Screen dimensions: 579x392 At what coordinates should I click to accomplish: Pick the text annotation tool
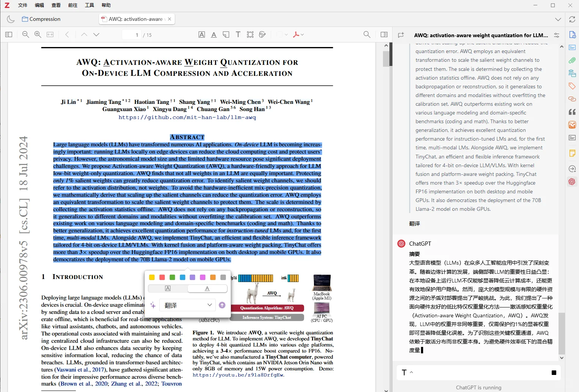tap(238, 34)
